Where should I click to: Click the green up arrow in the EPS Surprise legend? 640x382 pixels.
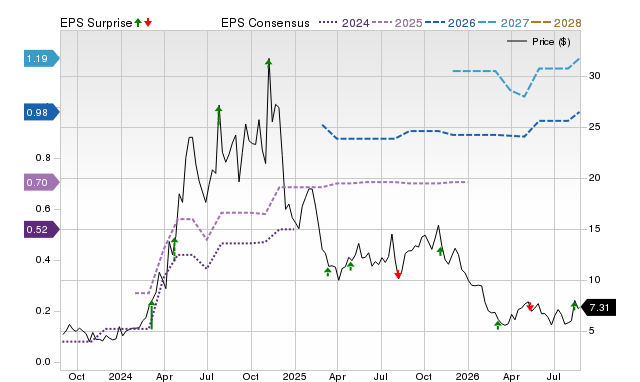[x=138, y=23]
